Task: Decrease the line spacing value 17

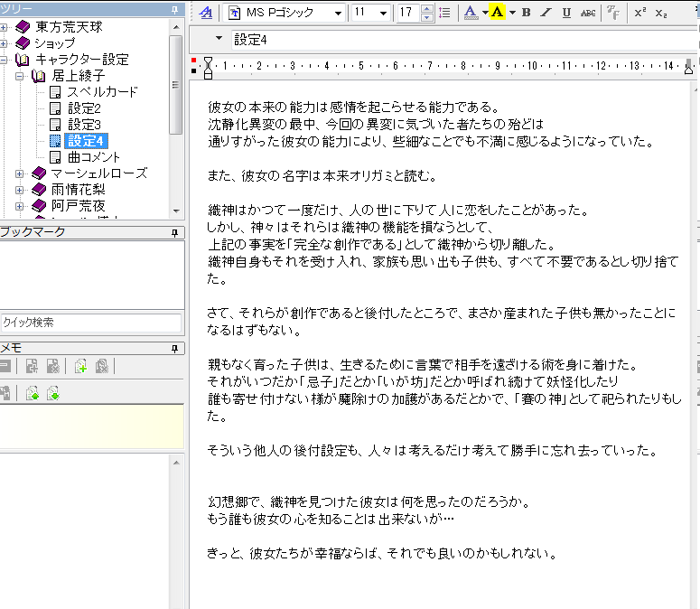Action: click(x=427, y=17)
